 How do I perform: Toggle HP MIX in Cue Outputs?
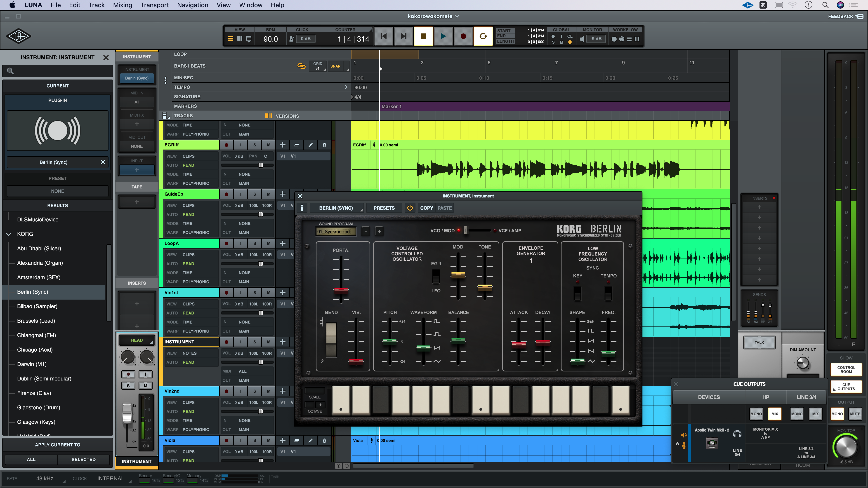coord(775,414)
